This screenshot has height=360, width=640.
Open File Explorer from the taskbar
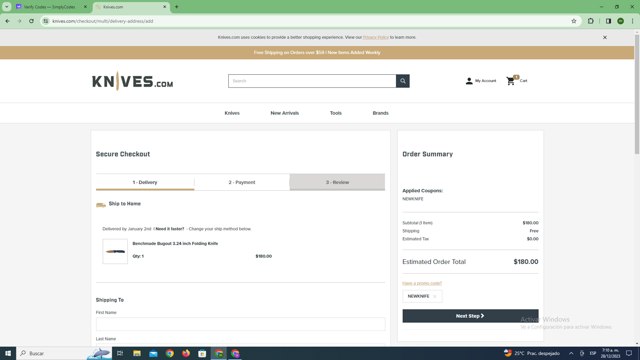tap(137, 353)
